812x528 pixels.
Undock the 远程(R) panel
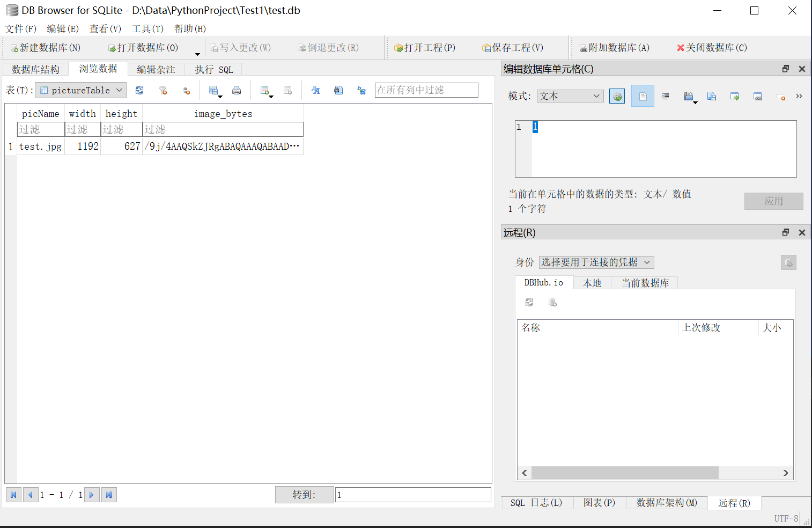pos(786,232)
